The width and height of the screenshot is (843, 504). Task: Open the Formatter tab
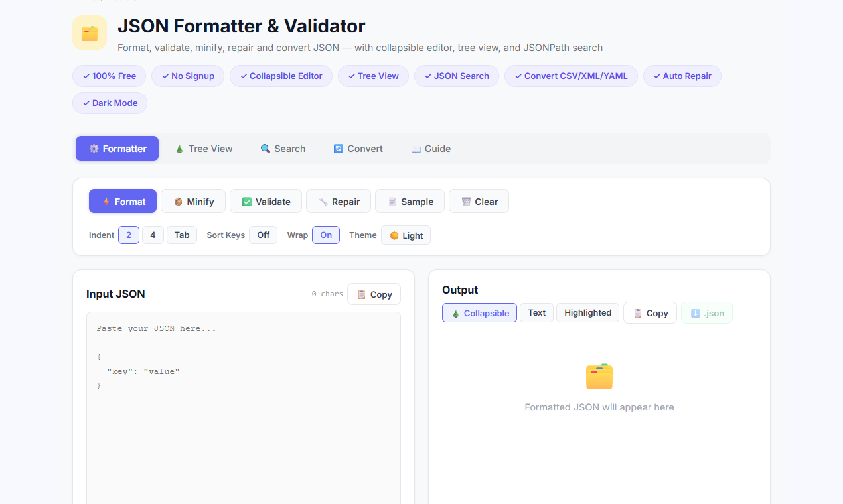[117, 149]
